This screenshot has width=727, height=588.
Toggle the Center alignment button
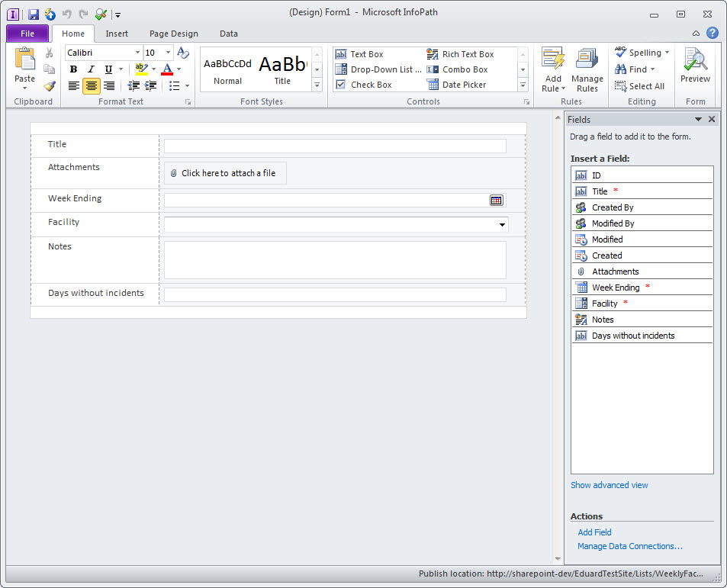tap(92, 85)
